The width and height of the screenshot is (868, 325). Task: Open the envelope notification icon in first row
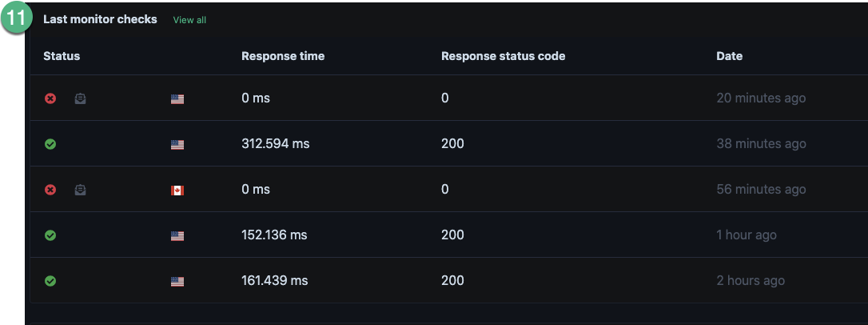[x=80, y=98]
